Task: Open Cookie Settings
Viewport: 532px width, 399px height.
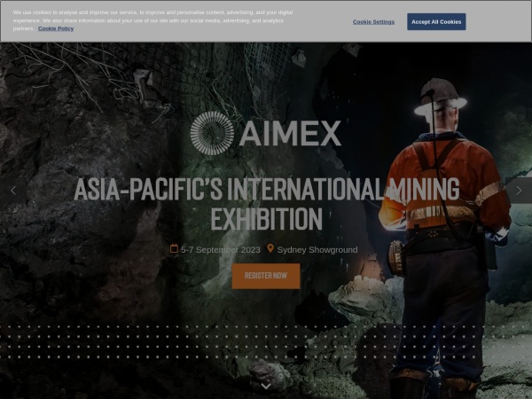Action: [373, 21]
